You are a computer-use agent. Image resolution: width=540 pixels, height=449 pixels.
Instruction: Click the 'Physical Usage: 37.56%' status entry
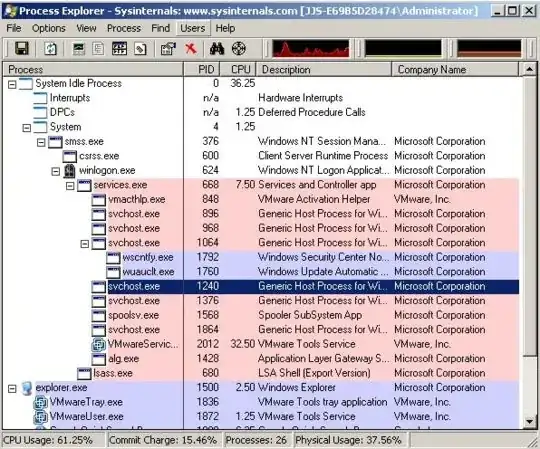pyautogui.click(x=349, y=440)
